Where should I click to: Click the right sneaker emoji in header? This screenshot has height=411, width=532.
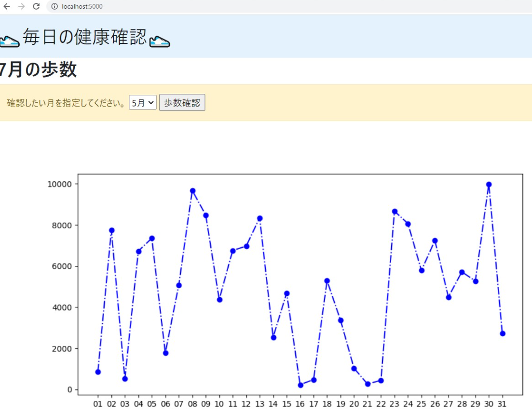160,41
